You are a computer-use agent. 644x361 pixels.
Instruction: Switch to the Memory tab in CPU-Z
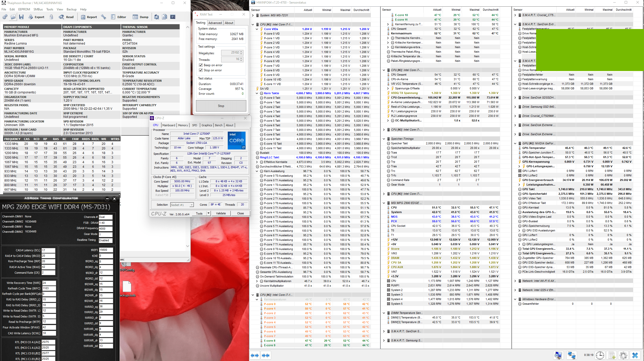pyautogui.click(x=183, y=125)
